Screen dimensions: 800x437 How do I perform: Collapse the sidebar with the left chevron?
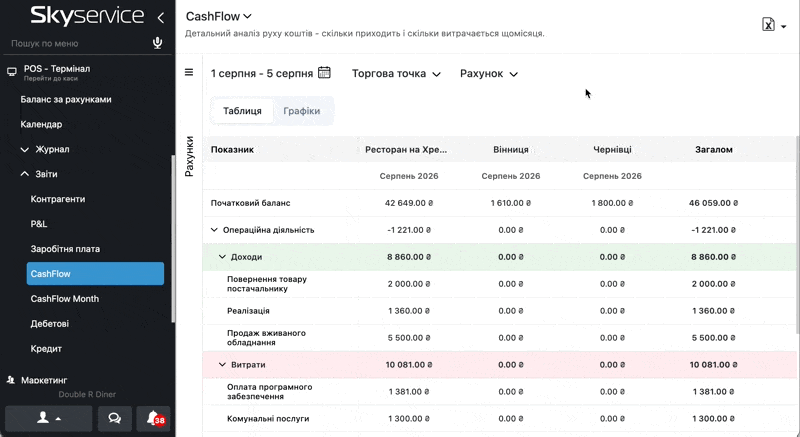tap(161, 18)
